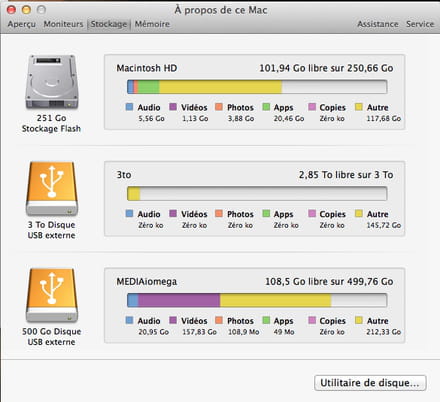Click the Macintosh HD flash drive icon
The width and height of the screenshot is (440, 402).
click(52, 82)
